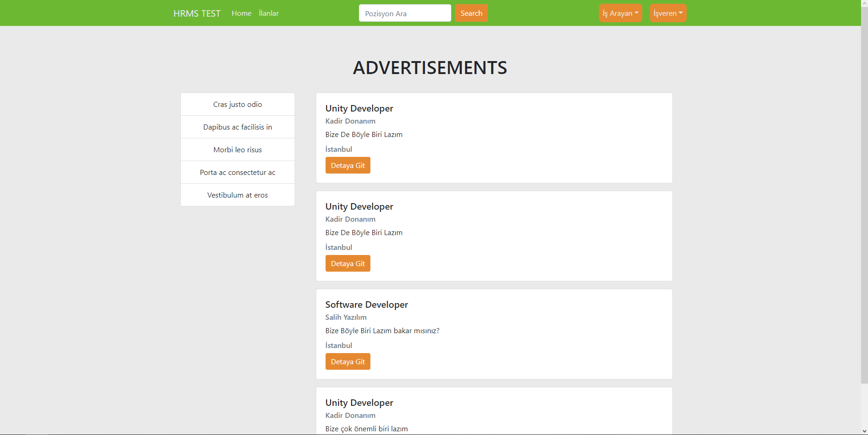Screen dimensions: 868x435
Task: Click the ADVERTISEMENTS page heading
Action: pyautogui.click(x=430, y=68)
